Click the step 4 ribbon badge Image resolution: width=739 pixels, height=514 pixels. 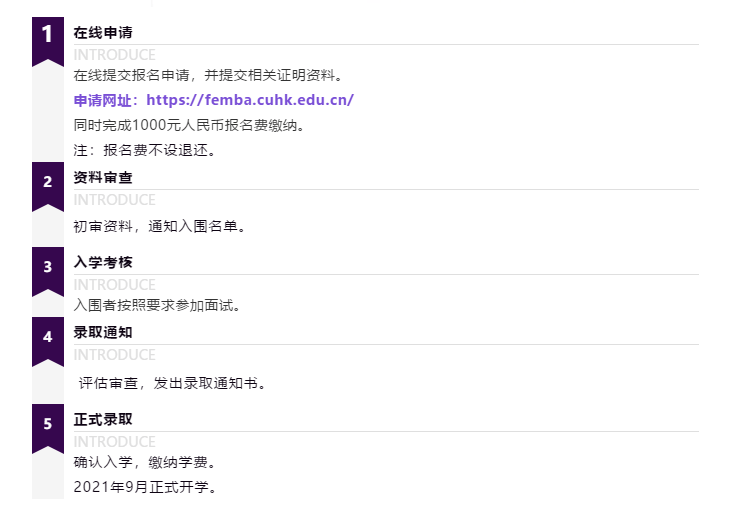47,337
